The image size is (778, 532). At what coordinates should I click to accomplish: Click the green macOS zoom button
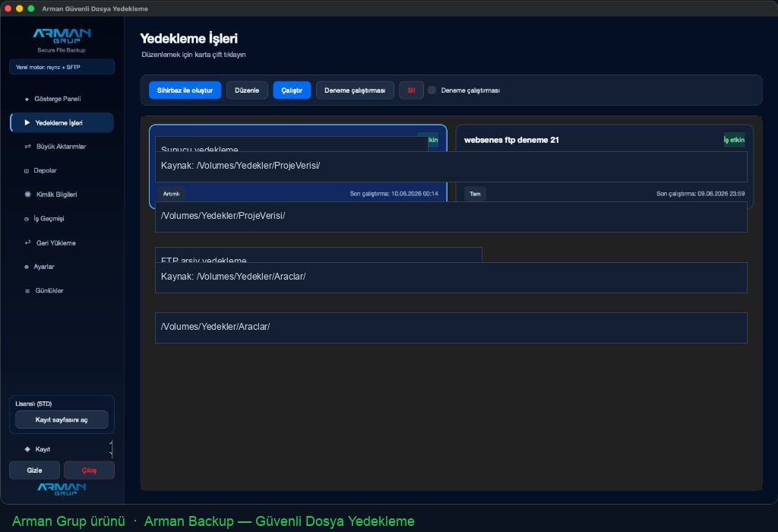30,8
